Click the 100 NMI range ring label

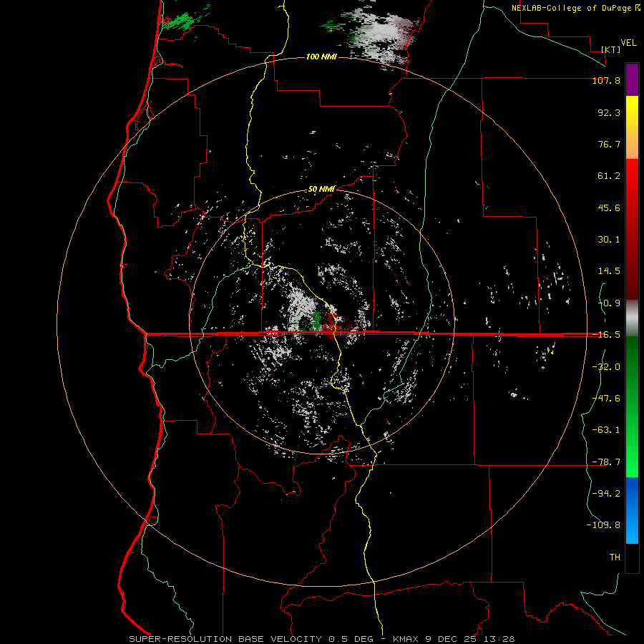321,57
